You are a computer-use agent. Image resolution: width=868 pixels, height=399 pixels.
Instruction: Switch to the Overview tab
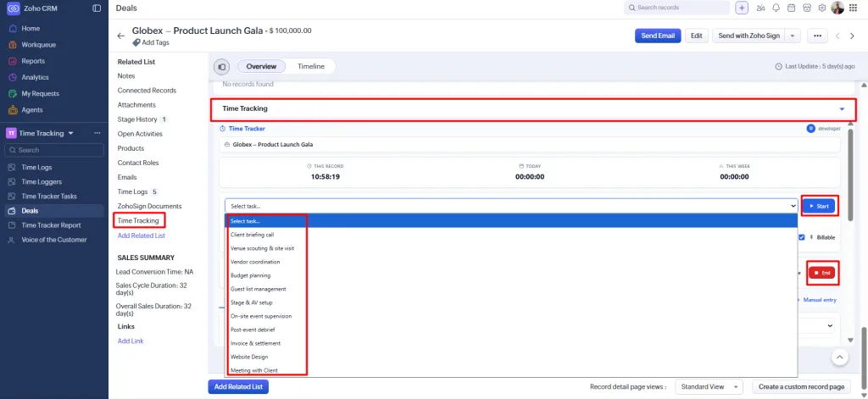coord(261,66)
